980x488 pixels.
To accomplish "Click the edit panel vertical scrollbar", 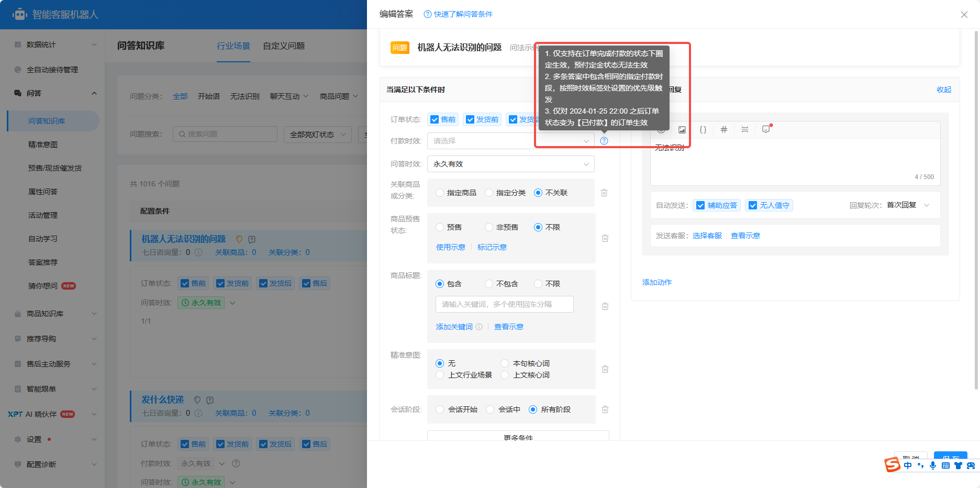I will tap(976, 209).
